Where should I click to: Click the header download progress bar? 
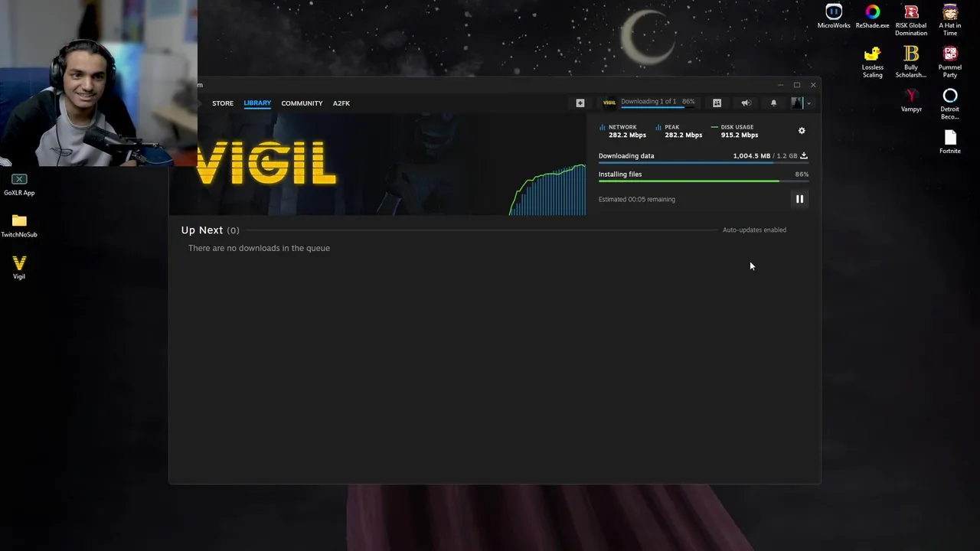point(658,108)
